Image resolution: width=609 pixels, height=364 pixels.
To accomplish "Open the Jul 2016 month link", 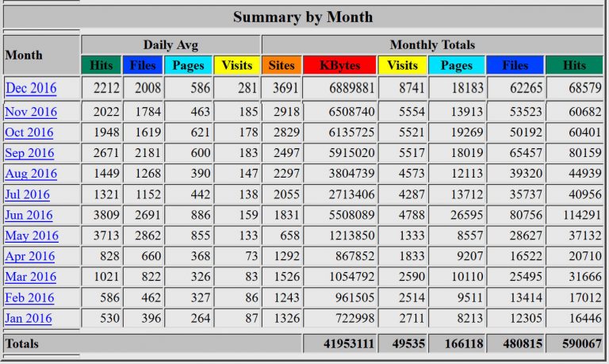I will [28, 194].
